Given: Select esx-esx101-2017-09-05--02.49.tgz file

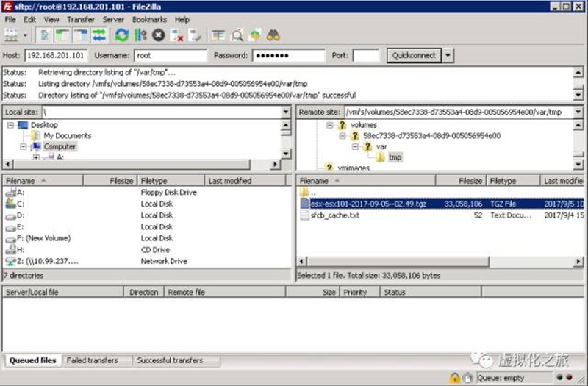Looking at the screenshot, I should click(442, 204).
